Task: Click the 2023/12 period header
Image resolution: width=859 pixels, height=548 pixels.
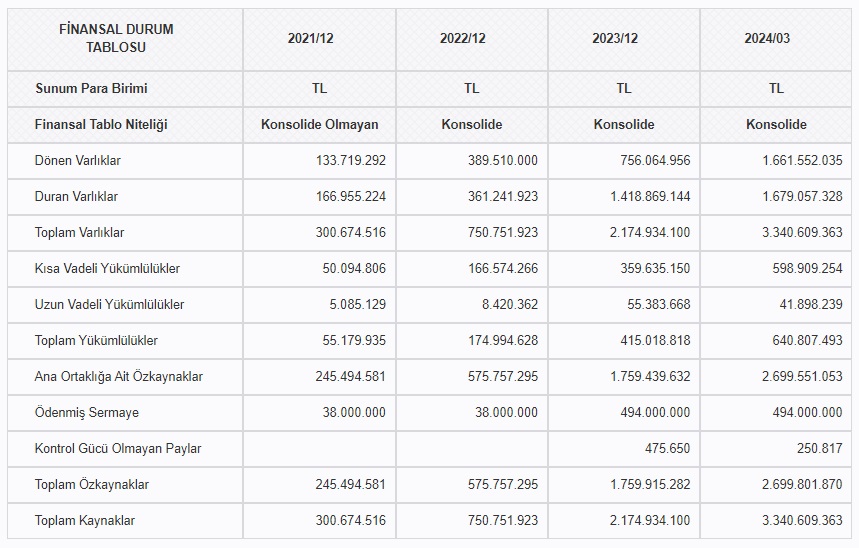Action: tap(623, 38)
